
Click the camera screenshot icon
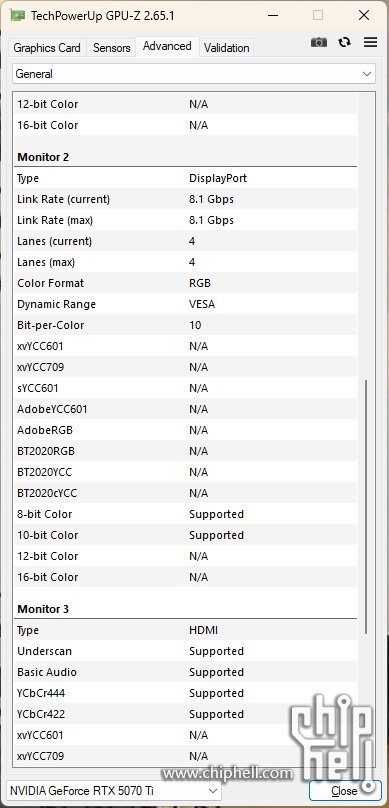pyautogui.click(x=319, y=43)
